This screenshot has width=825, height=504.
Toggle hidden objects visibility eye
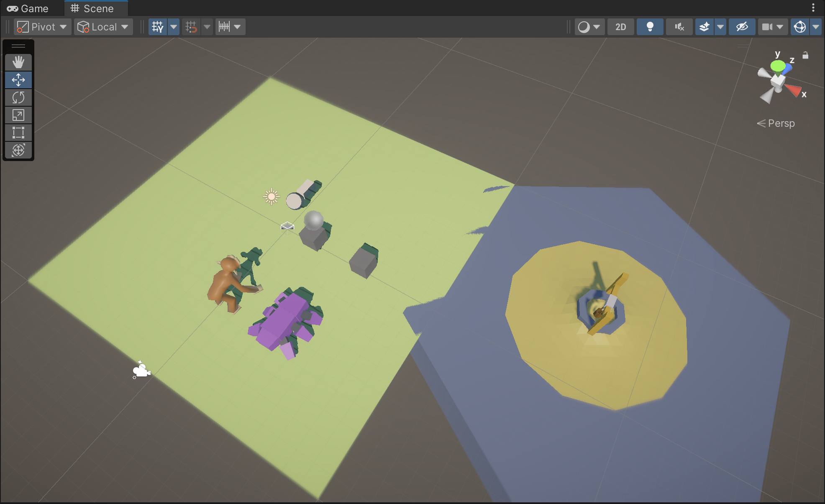(742, 27)
